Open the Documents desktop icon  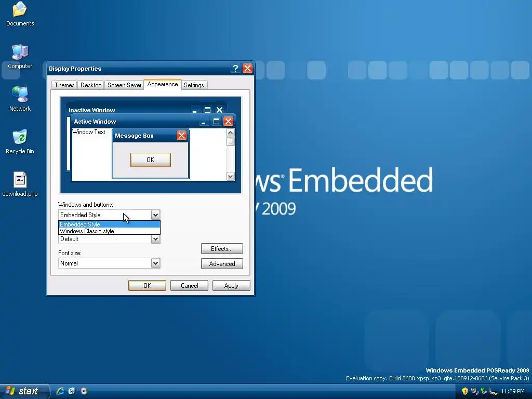[20, 14]
